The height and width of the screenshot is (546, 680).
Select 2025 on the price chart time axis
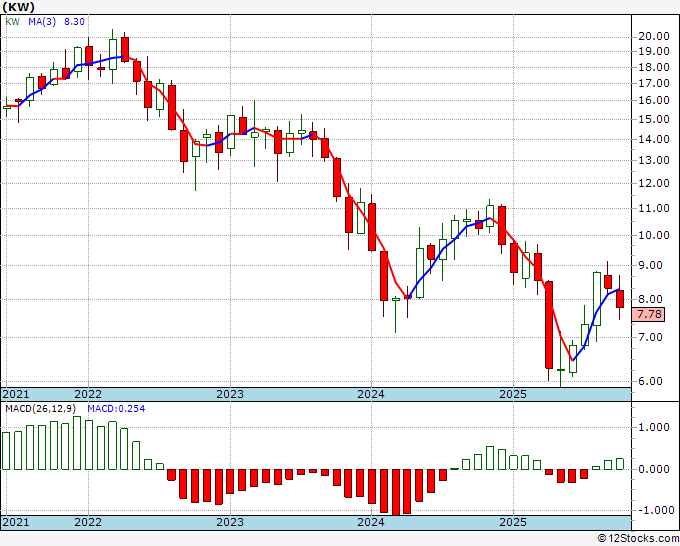click(512, 394)
